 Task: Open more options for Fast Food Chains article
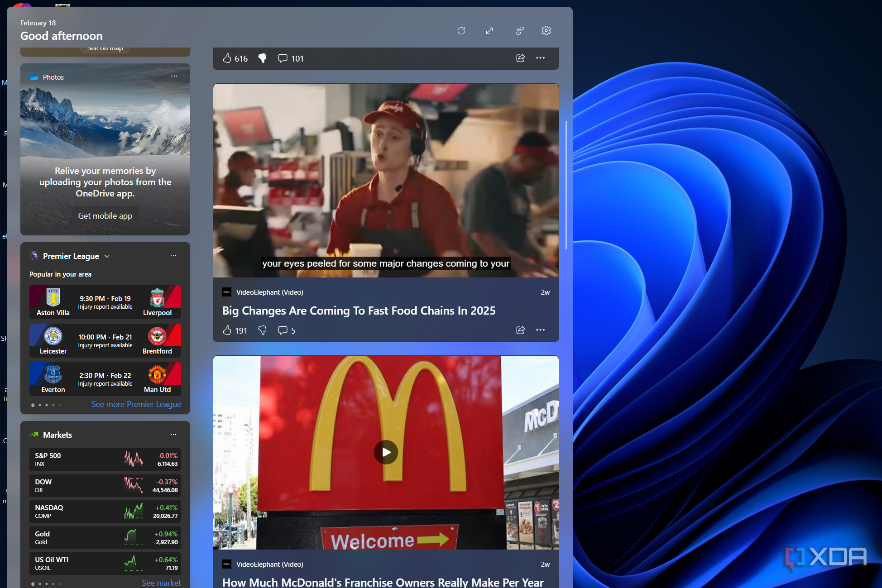(x=540, y=330)
